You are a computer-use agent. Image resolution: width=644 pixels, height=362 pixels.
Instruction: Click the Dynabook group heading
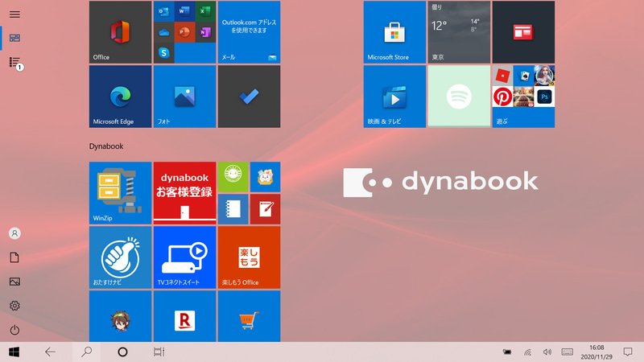pos(106,146)
